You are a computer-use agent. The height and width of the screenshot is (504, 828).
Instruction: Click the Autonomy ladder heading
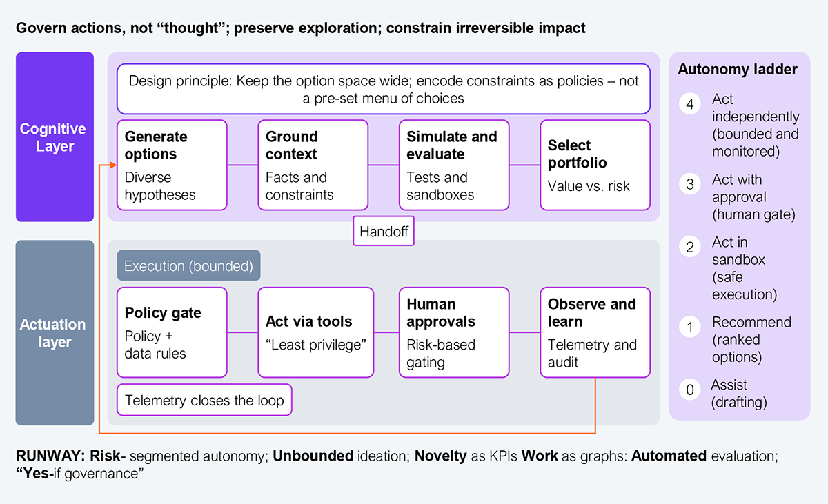coord(738,69)
